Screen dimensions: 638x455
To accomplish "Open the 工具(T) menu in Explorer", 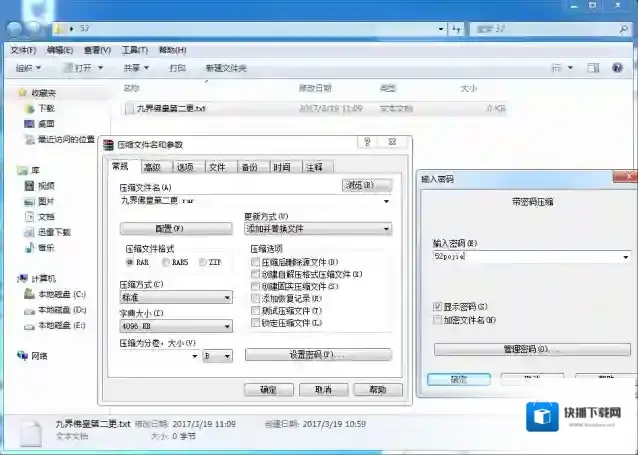I will click(x=135, y=50).
